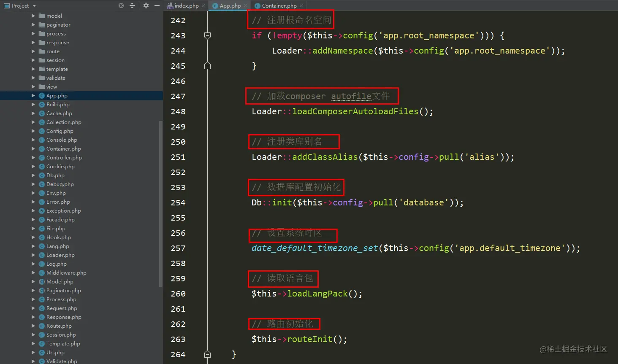The width and height of the screenshot is (618, 364).
Task: Open Log.php from the tree
Action: (56, 264)
